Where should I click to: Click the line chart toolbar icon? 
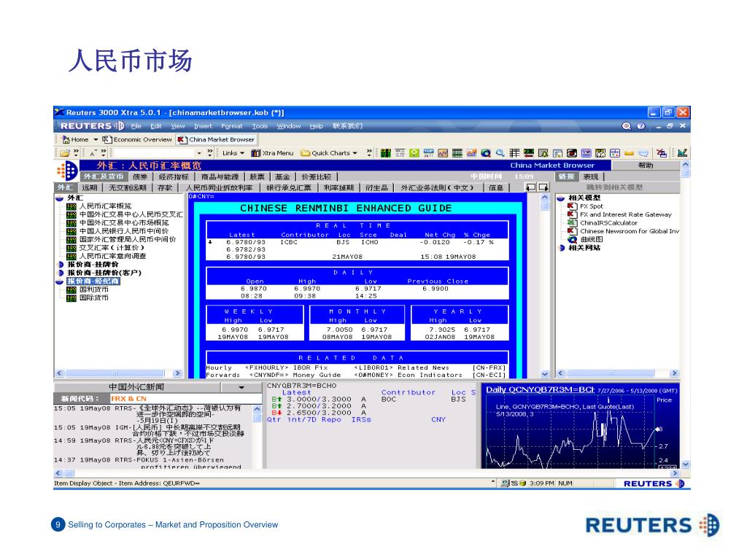(443, 153)
